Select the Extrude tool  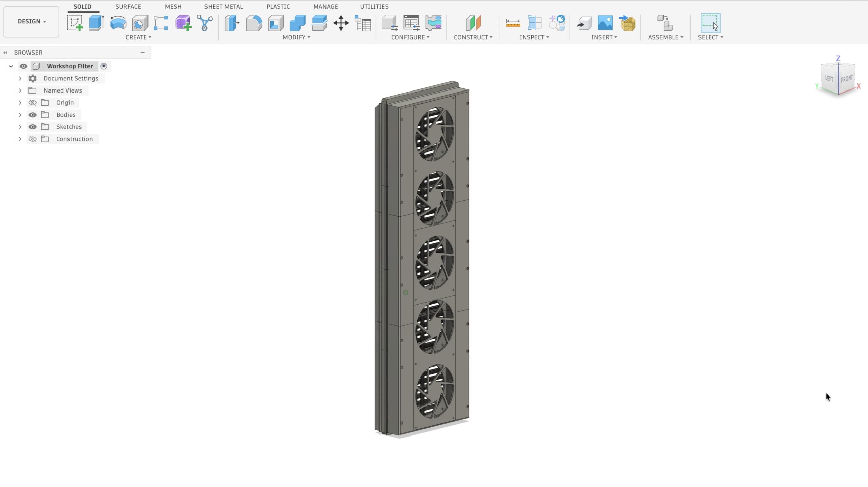[96, 23]
